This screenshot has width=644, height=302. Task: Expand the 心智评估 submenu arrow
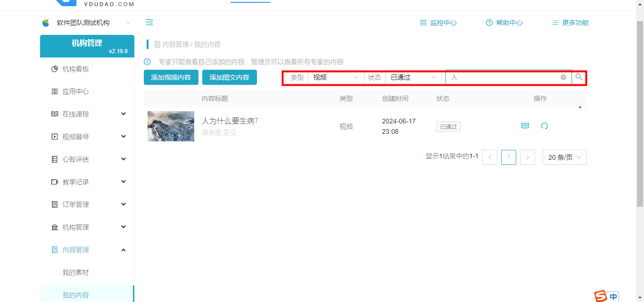click(x=124, y=159)
